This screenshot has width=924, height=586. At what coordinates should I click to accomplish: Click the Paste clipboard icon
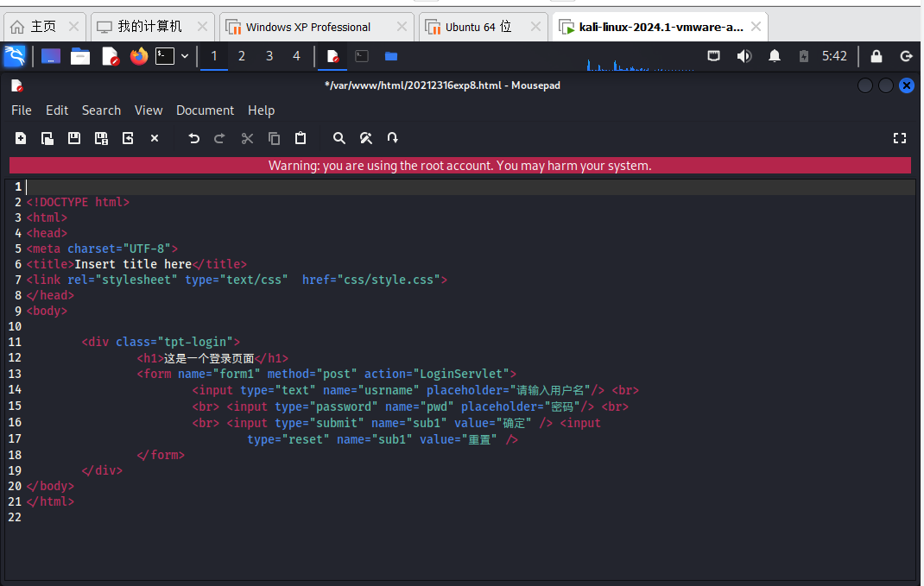[301, 138]
